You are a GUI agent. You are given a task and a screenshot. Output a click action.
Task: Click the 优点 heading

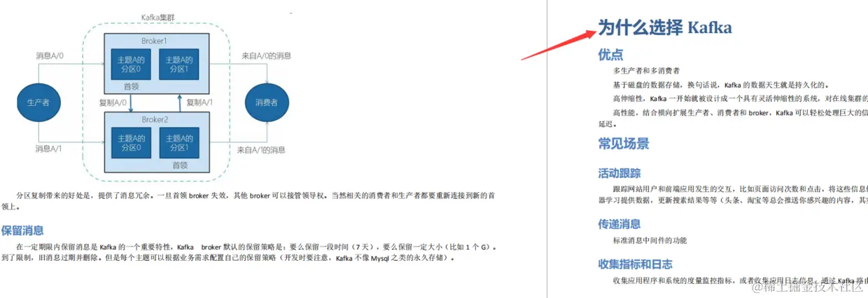click(x=610, y=55)
